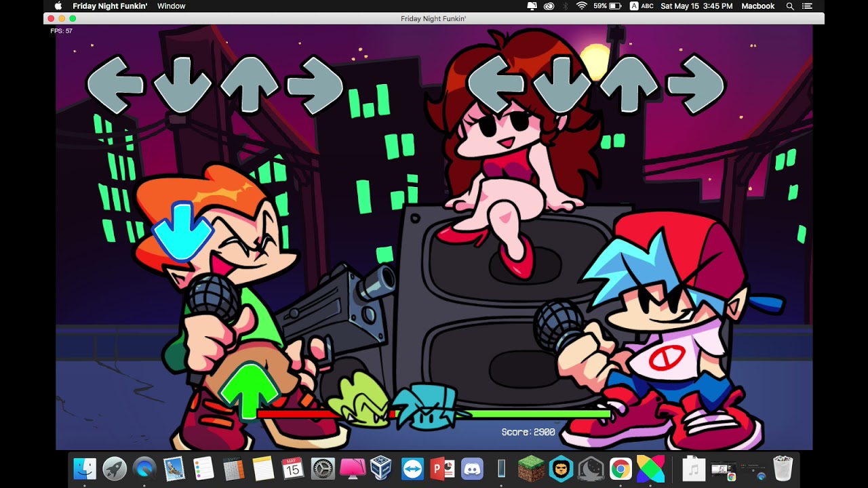
Task: Click the opponent's right arrow receptor
Action: [x=315, y=85]
